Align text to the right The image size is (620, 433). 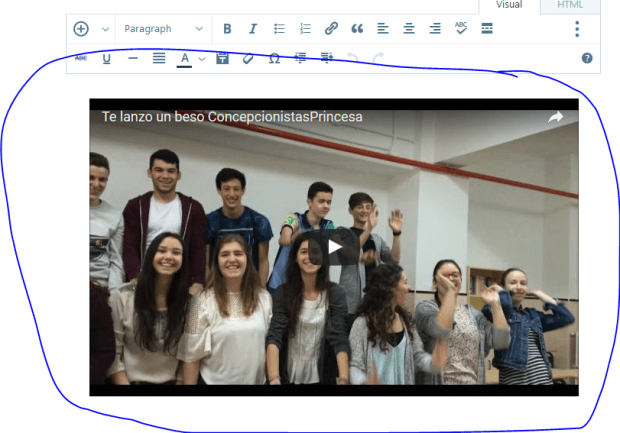tap(435, 29)
